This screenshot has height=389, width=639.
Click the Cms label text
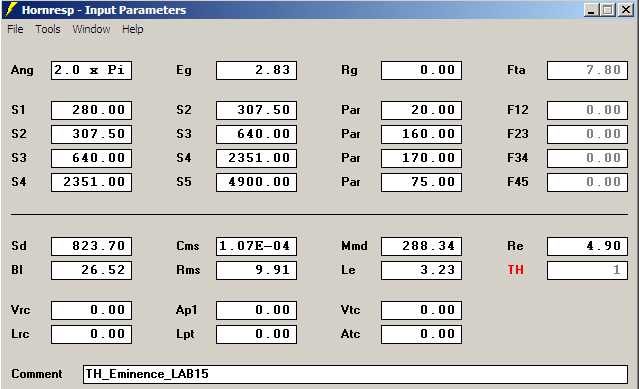tap(188, 246)
